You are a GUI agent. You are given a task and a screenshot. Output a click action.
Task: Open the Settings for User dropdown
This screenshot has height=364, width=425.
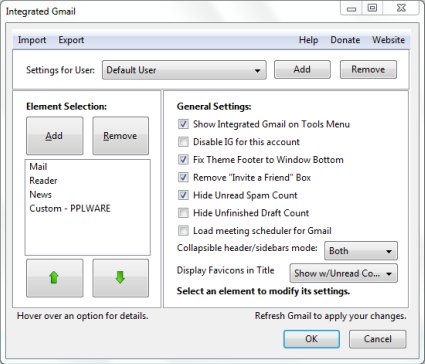tap(184, 70)
